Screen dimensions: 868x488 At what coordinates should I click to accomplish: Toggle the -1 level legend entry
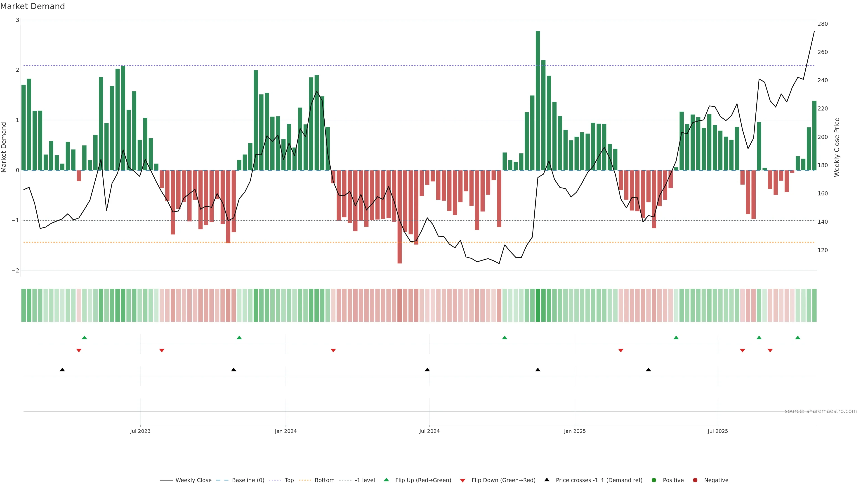coord(365,480)
